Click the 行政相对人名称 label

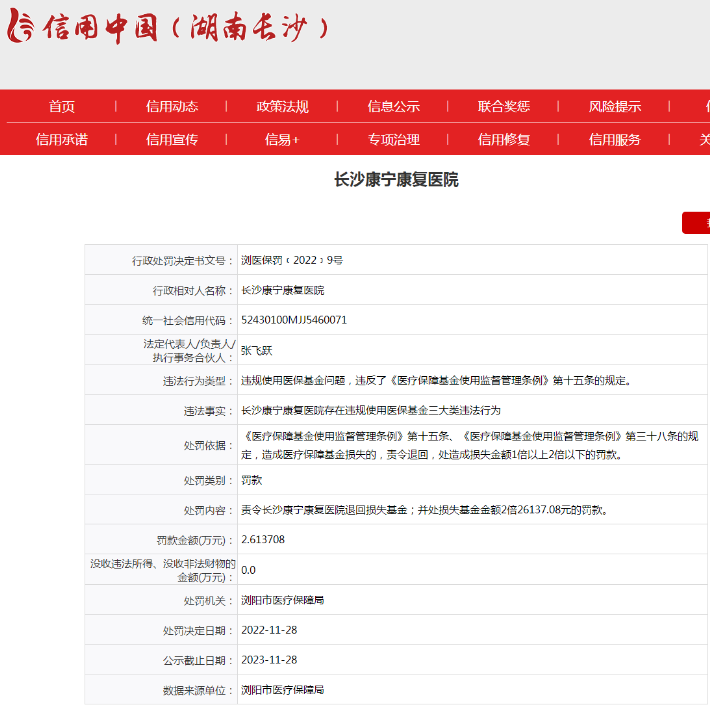point(193,291)
